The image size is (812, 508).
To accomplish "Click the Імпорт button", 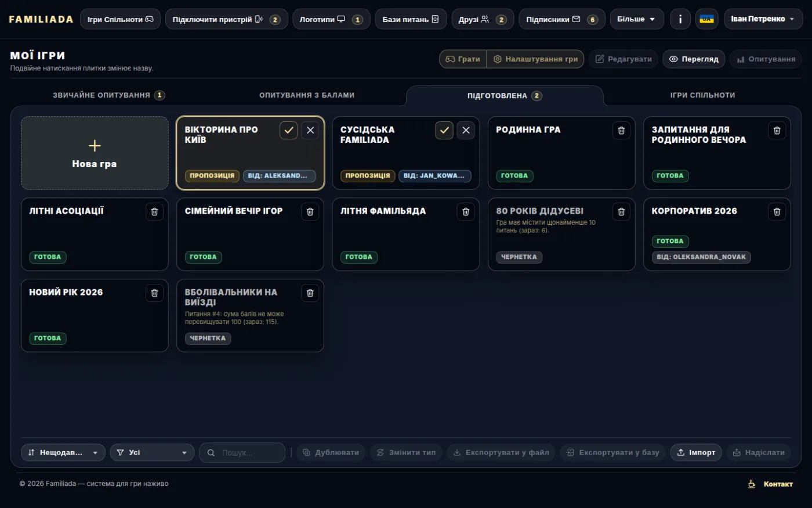I will (x=696, y=453).
